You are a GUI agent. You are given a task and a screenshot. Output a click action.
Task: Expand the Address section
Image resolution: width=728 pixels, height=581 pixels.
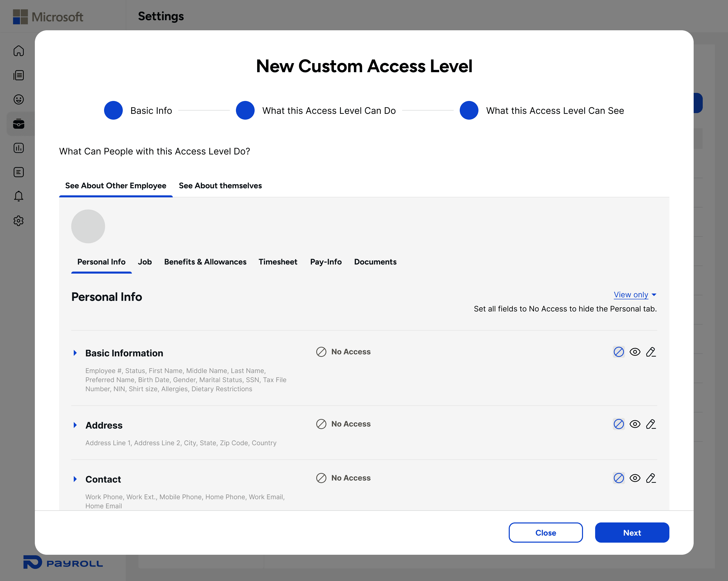pos(75,425)
